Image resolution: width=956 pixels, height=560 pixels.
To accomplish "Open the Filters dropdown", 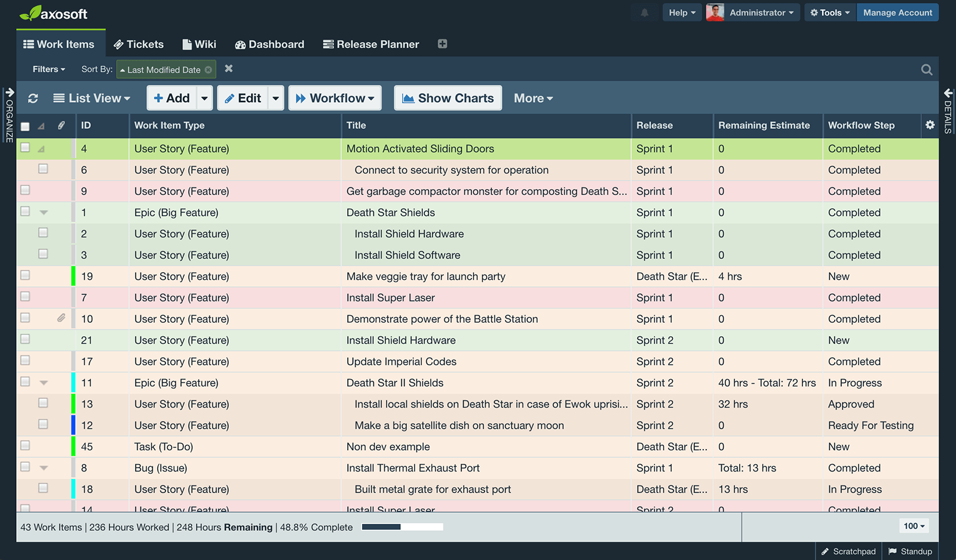I will pos(49,69).
